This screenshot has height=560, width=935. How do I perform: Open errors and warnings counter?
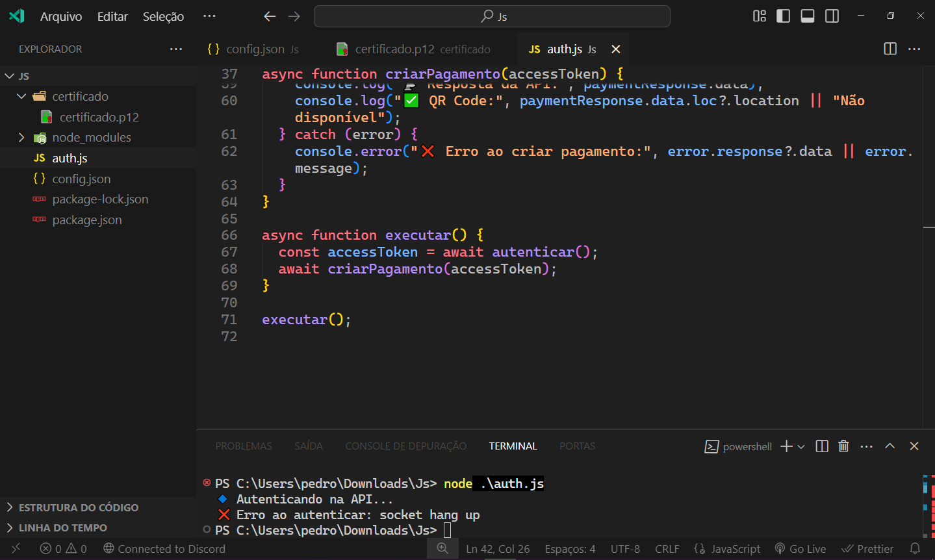point(64,549)
